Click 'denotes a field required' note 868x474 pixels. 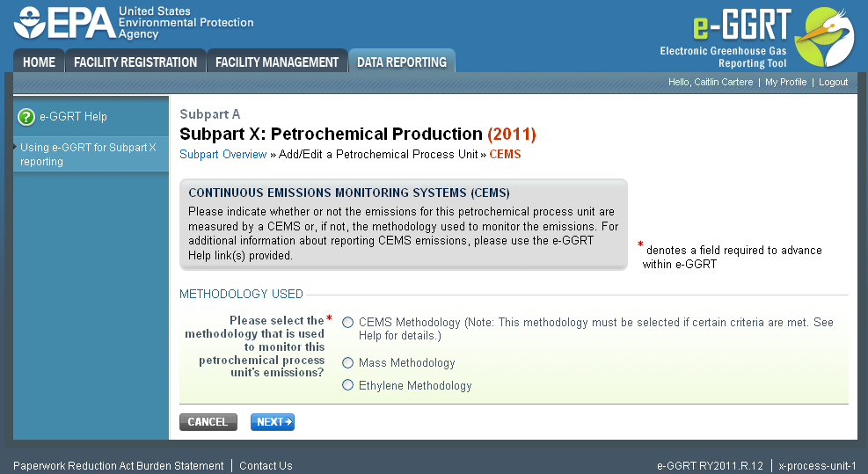(x=733, y=257)
